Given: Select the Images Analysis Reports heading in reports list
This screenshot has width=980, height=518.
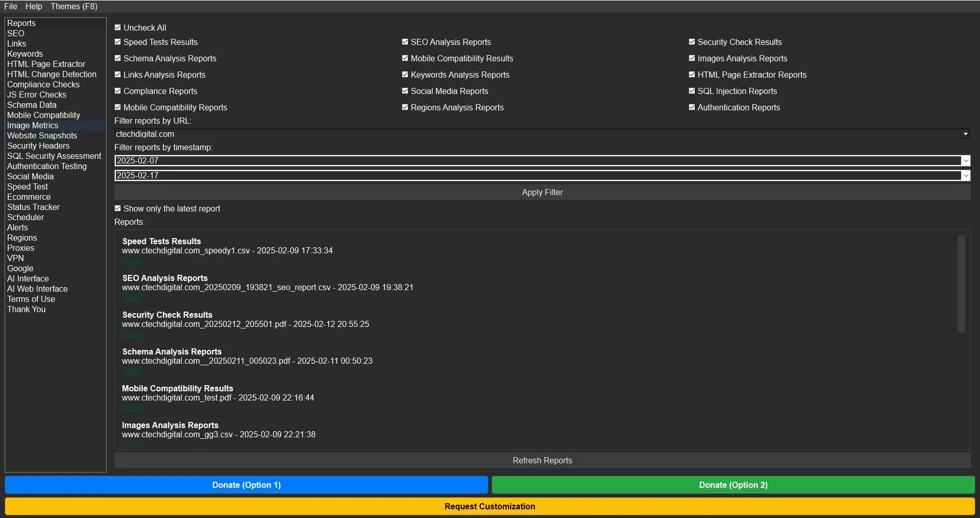Looking at the screenshot, I should [x=170, y=425].
